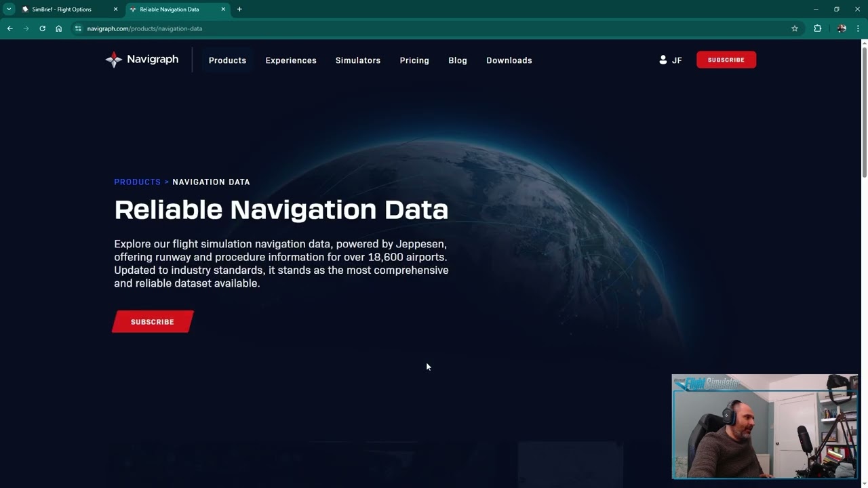Reload the page with the refresh icon

click(x=42, y=28)
